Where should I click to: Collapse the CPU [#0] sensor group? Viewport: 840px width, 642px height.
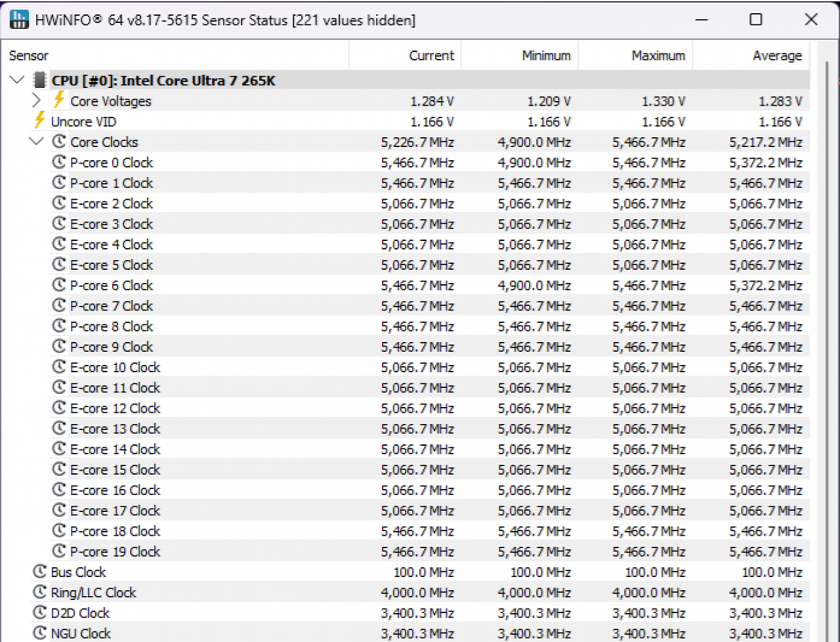(18, 80)
